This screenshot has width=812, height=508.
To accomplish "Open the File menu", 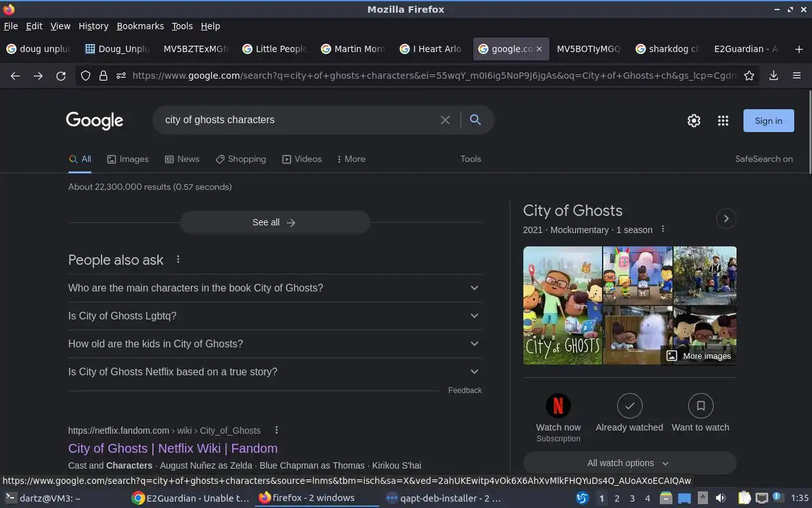I will tap(11, 26).
